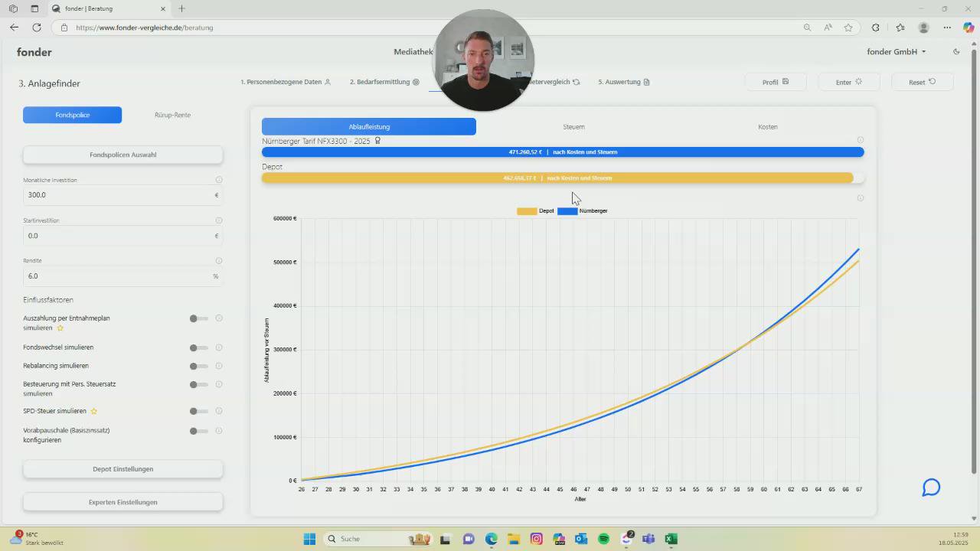Open browser zoom magnifier icon
This screenshot has height=551, width=980.
pos(807,28)
